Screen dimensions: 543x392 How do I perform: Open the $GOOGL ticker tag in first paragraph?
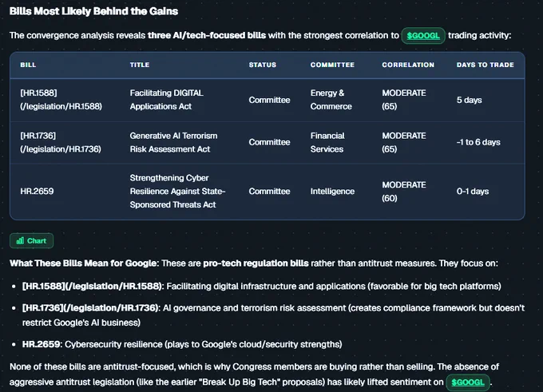(x=423, y=36)
